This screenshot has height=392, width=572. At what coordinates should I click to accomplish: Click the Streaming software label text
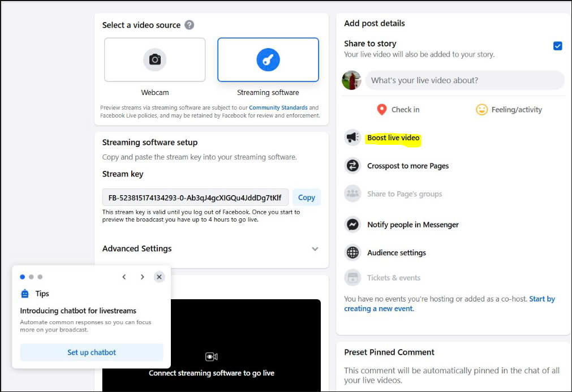pos(268,93)
